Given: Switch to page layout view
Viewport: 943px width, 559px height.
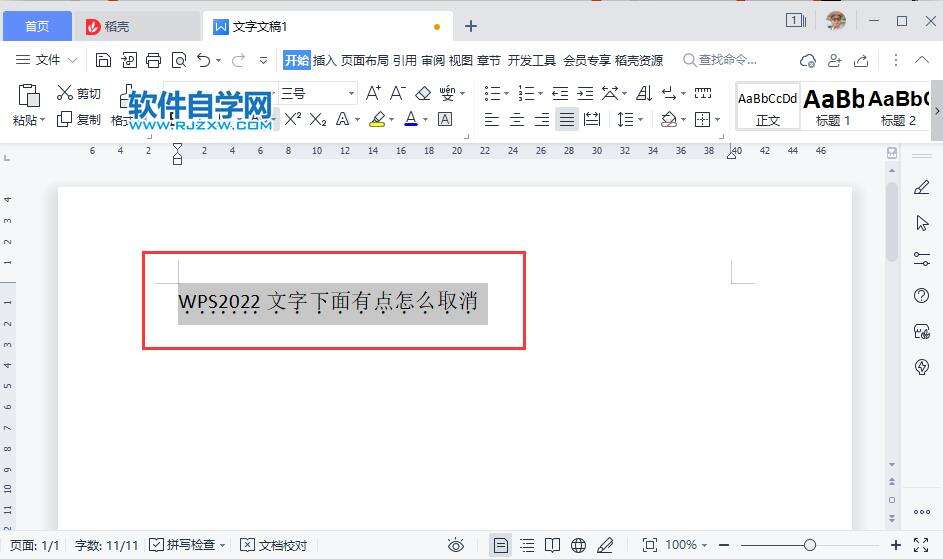Looking at the screenshot, I should click(x=500, y=545).
